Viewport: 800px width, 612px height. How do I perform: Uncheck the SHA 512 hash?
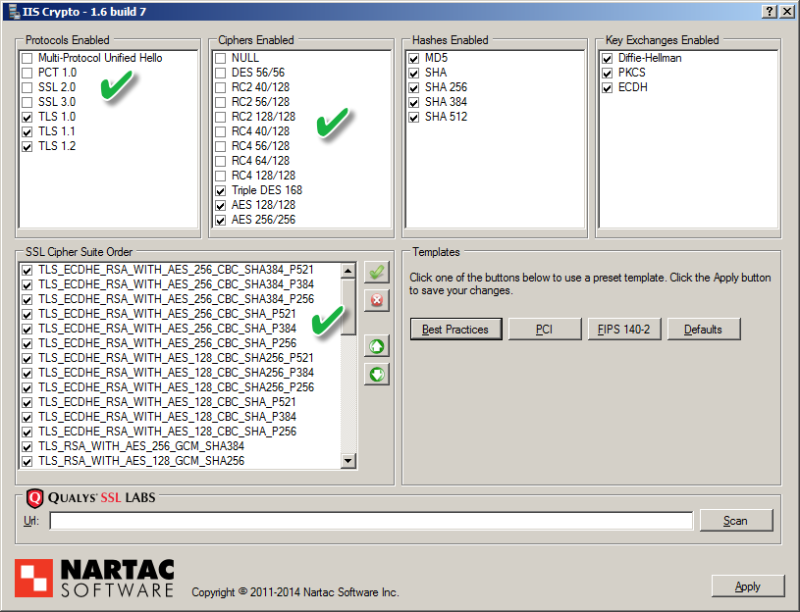pos(414,117)
